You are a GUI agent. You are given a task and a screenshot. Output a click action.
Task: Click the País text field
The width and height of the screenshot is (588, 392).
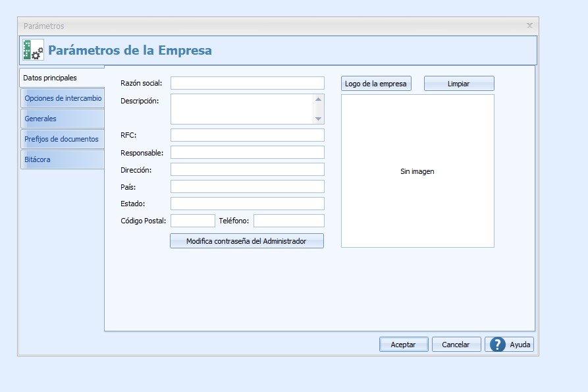pos(248,186)
